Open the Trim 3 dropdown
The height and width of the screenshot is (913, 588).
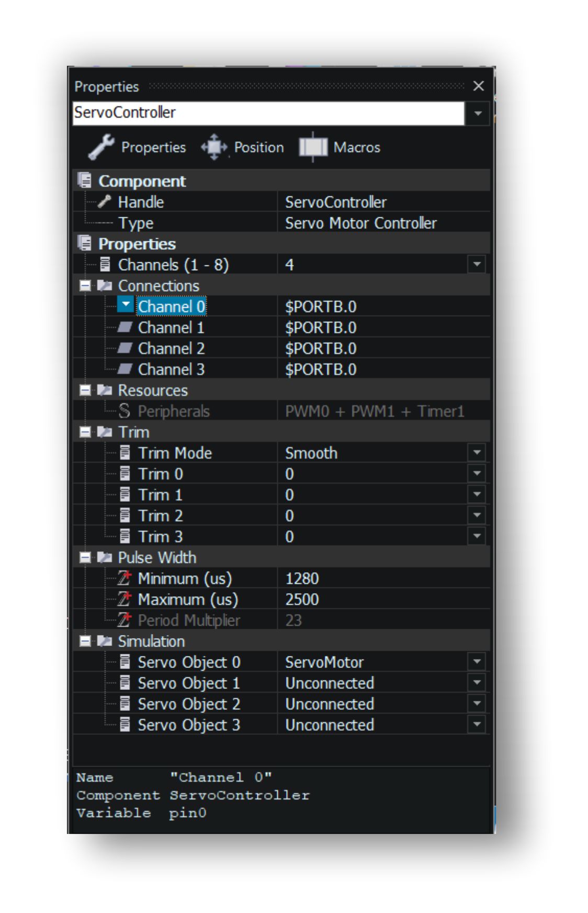point(477,536)
